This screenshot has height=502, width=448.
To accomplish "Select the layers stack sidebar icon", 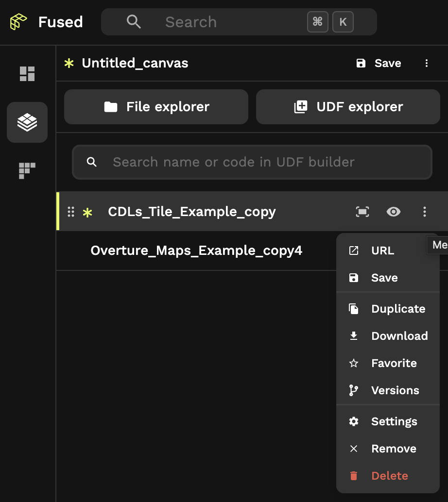I will pyautogui.click(x=27, y=122).
